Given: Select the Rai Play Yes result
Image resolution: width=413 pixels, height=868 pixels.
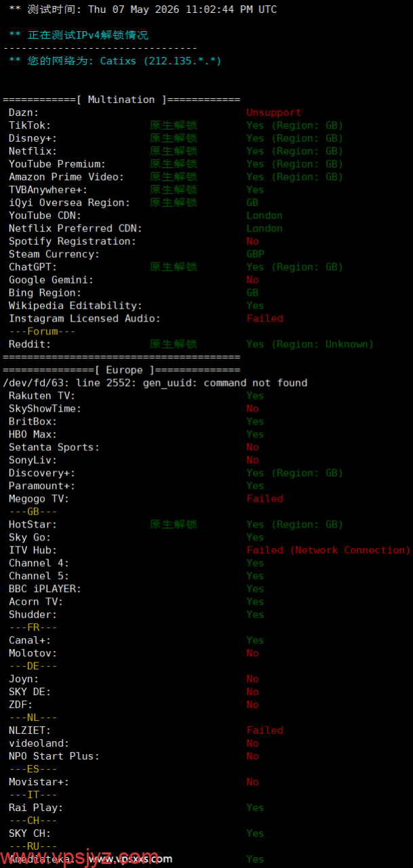Looking at the screenshot, I should click(x=255, y=808).
